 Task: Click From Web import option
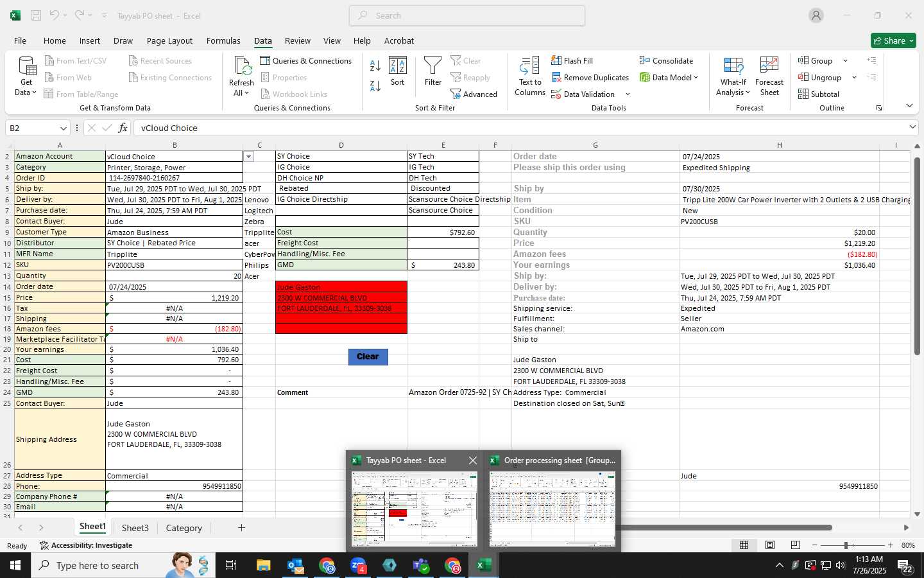(67, 78)
